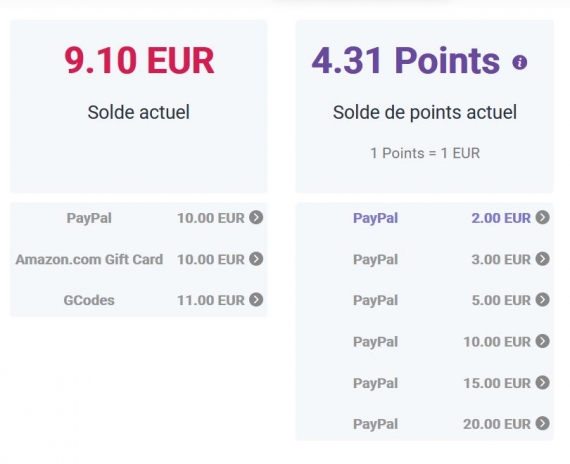Click the 9.10 EUR current balance card

[x=139, y=106]
